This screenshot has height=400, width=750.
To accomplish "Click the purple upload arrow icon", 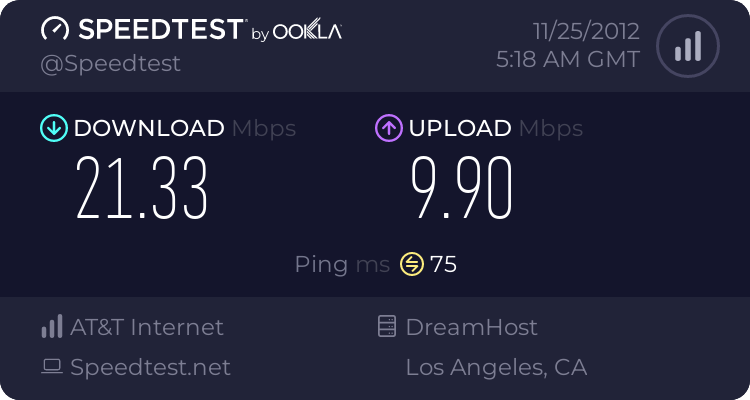I will pyautogui.click(x=389, y=128).
